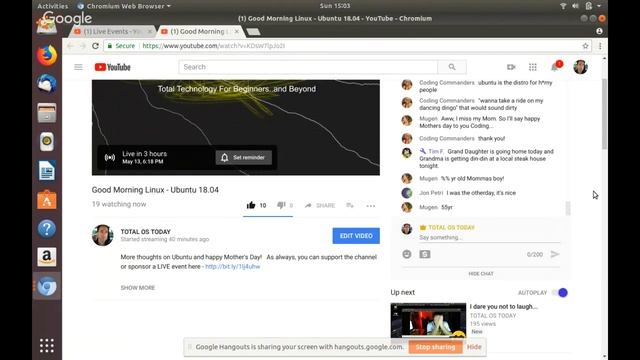Open LibreOffice Writer from dock
Image resolution: width=640 pixels, height=360 pixels.
pyautogui.click(x=47, y=171)
